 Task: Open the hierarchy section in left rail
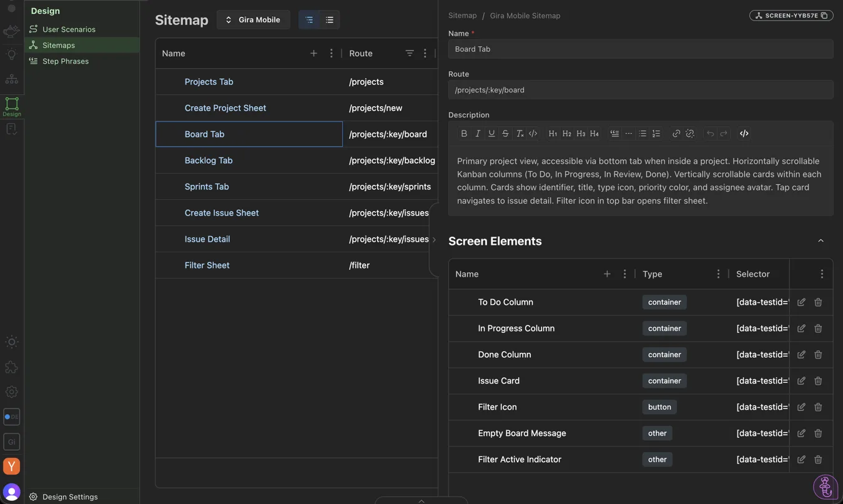[11, 79]
